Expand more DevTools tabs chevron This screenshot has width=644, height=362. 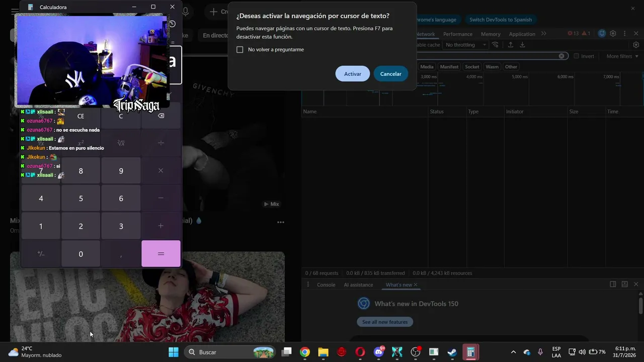pos(544,34)
